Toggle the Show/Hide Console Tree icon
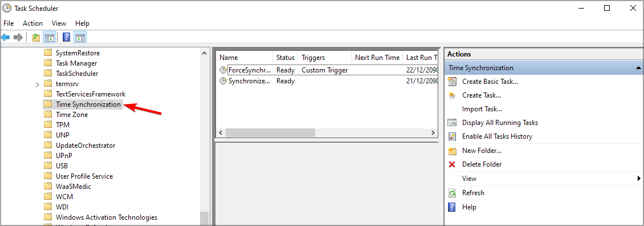This screenshot has width=644, height=226. [x=49, y=38]
